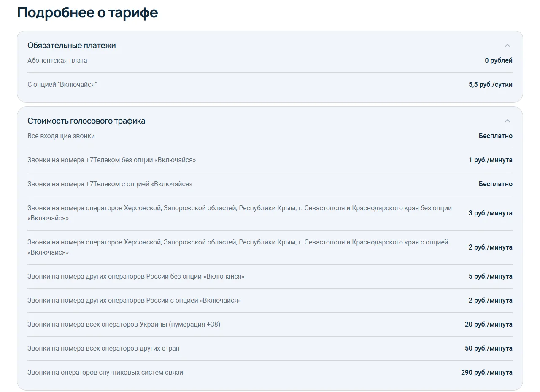Click the 3 руб./минута price
Viewport: 540px width, 392px height.
pyautogui.click(x=491, y=213)
